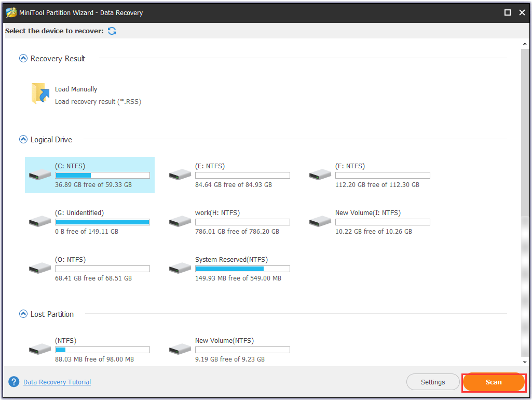Select the System Reserved(NTFS) drive icon
This screenshot has height=401, width=532.
(180, 268)
